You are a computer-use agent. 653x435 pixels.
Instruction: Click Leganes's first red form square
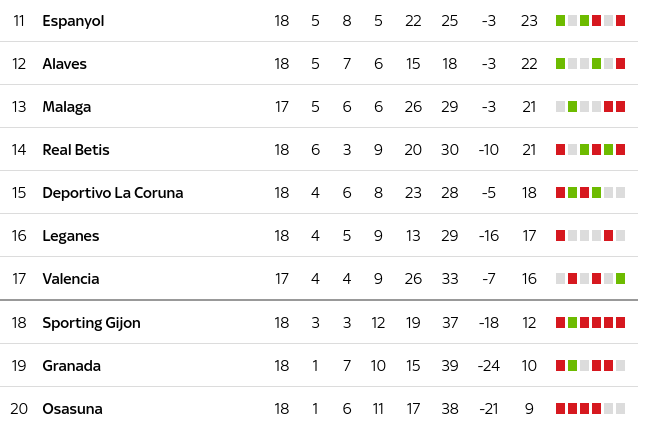pyautogui.click(x=561, y=236)
